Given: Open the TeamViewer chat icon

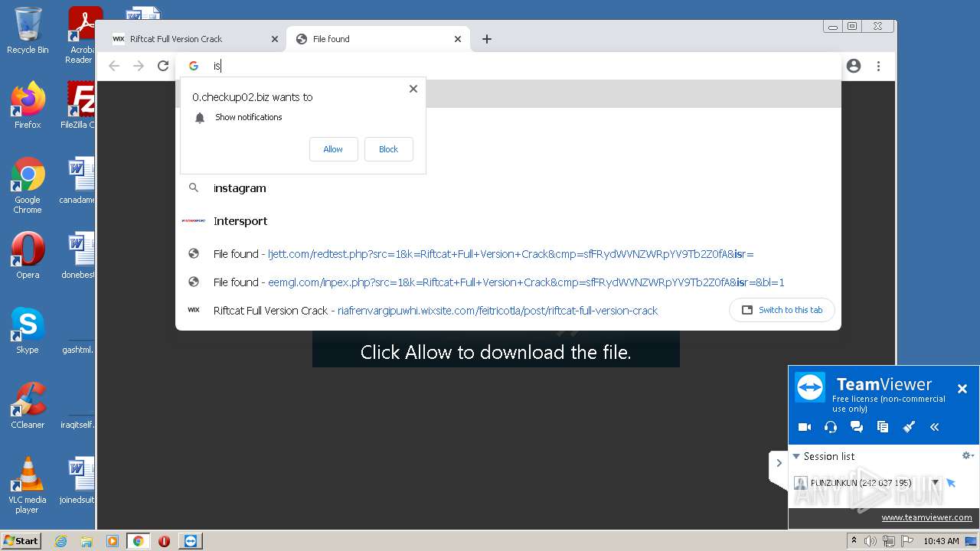Looking at the screenshot, I should click(857, 427).
